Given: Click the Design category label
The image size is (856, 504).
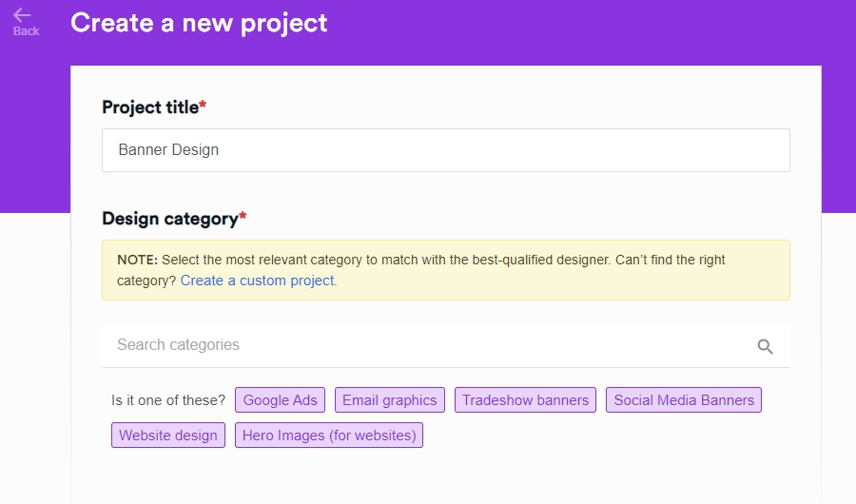Looking at the screenshot, I should (174, 219).
